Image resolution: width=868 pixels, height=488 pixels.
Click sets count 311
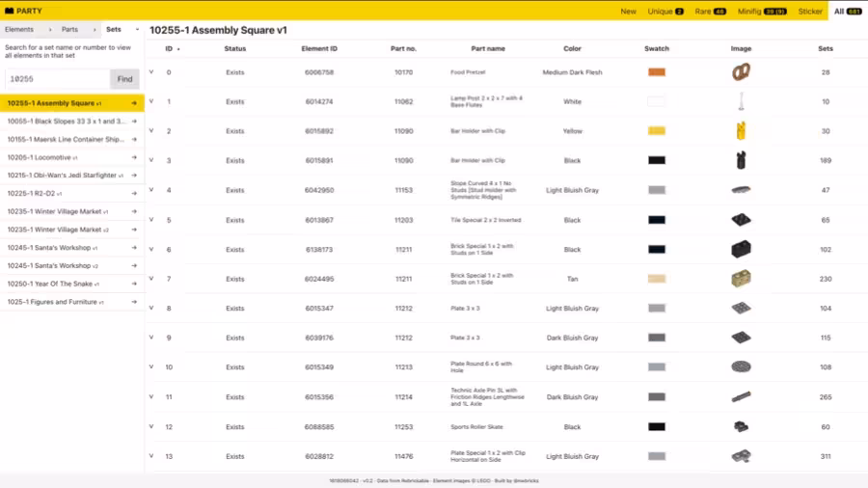(826, 456)
